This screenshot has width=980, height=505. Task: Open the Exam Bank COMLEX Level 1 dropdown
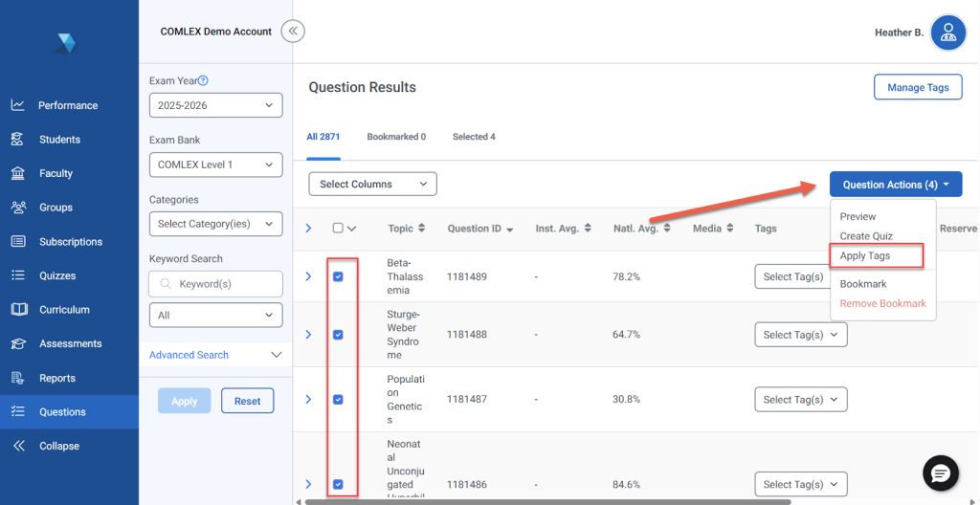coord(215,165)
